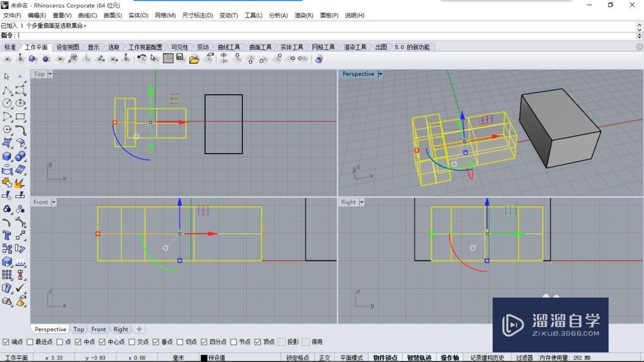The image size is (644, 362).
Task: Click the Save CPlane icon in toolbar
Action: (180, 59)
